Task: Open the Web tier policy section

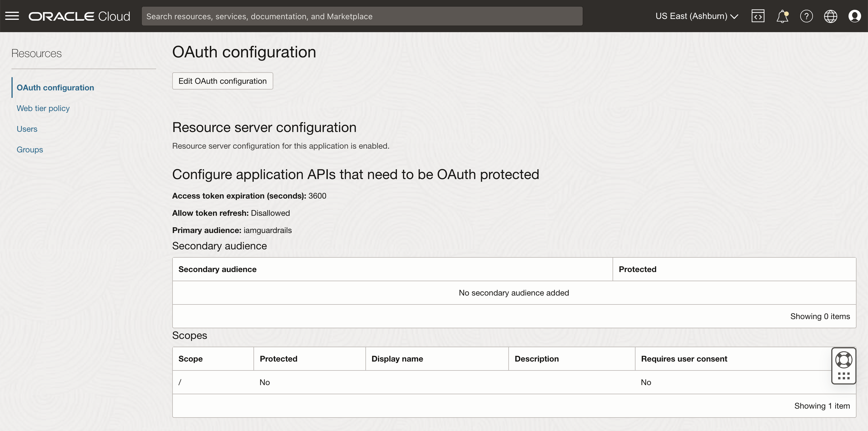Action: 43,108
